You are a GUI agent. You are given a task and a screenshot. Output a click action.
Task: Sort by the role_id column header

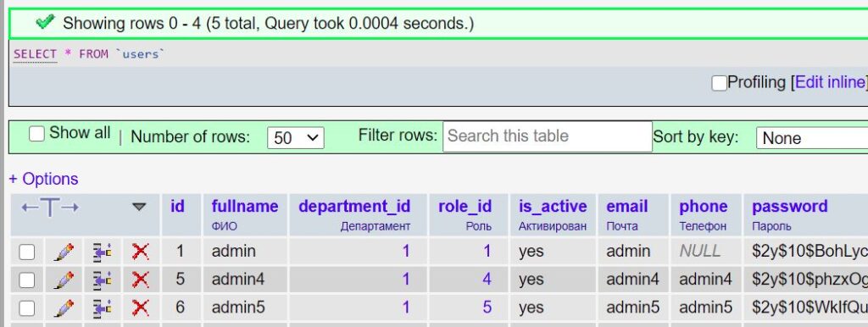(465, 207)
